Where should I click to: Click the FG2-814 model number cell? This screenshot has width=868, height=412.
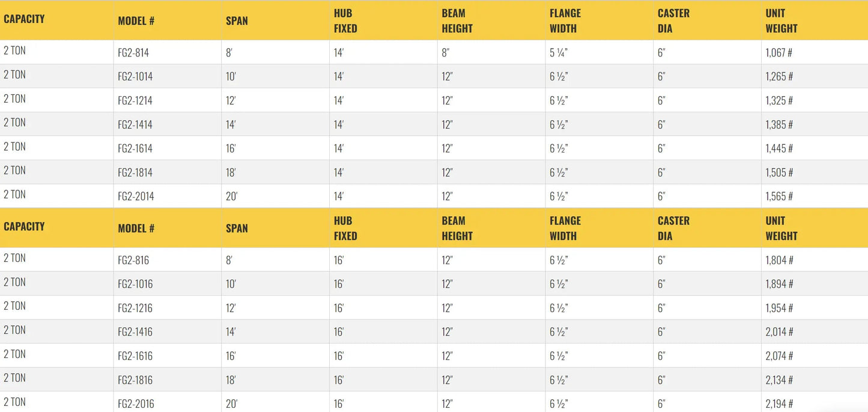coord(133,53)
